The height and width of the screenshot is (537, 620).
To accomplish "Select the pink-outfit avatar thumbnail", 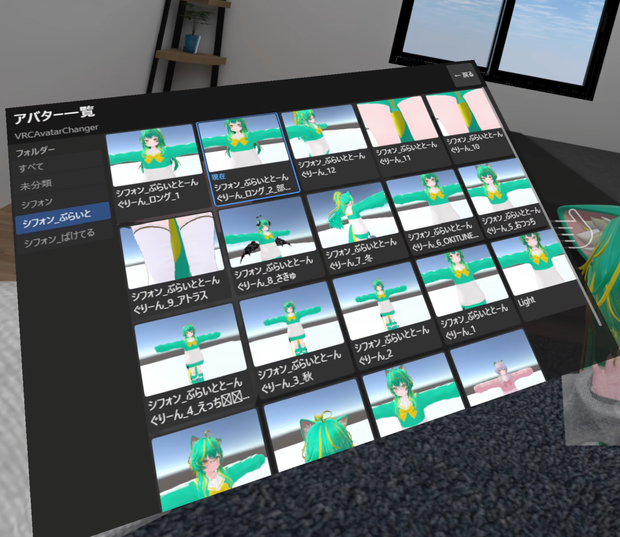I will pos(498,369).
